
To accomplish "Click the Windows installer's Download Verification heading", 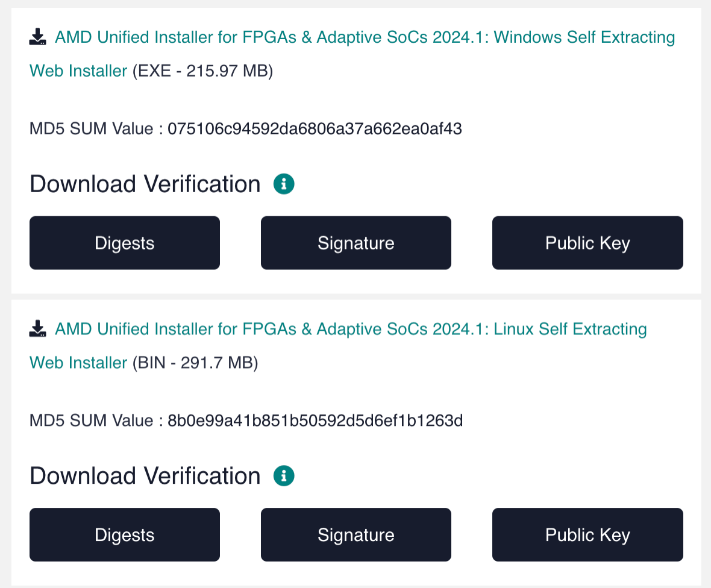I will coord(145,184).
